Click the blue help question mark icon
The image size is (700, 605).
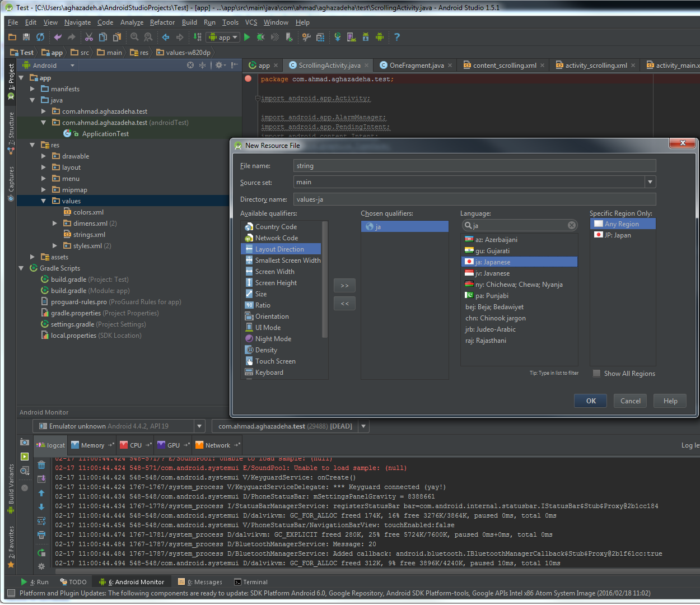point(396,37)
